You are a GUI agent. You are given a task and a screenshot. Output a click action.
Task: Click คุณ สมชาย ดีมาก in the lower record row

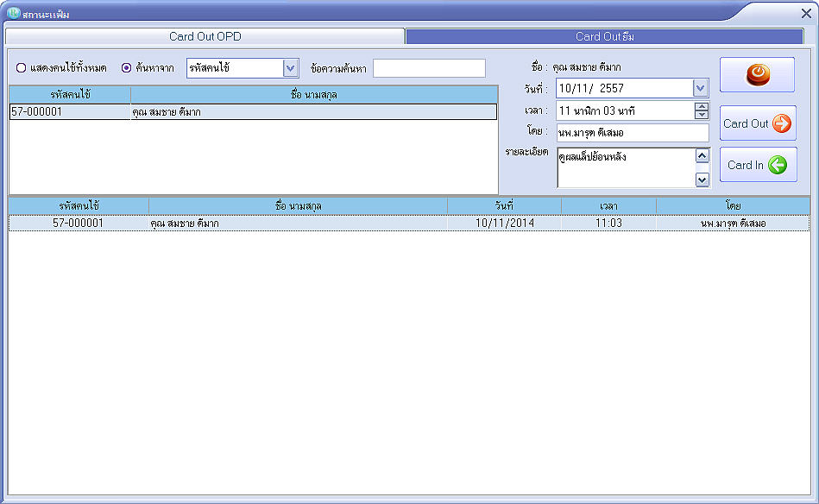click(x=185, y=223)
